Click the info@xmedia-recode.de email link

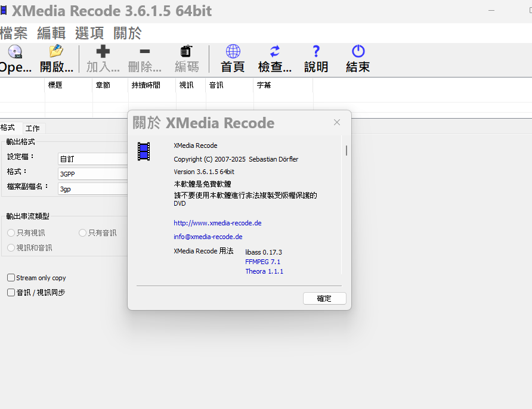click(208, 236)
